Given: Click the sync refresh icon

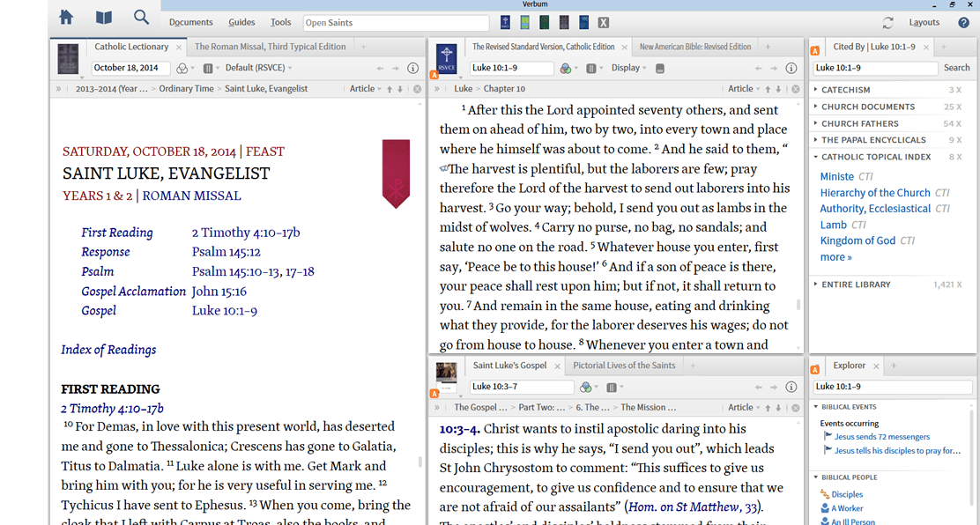Looking at the screenshot, I should pos(887,23).
